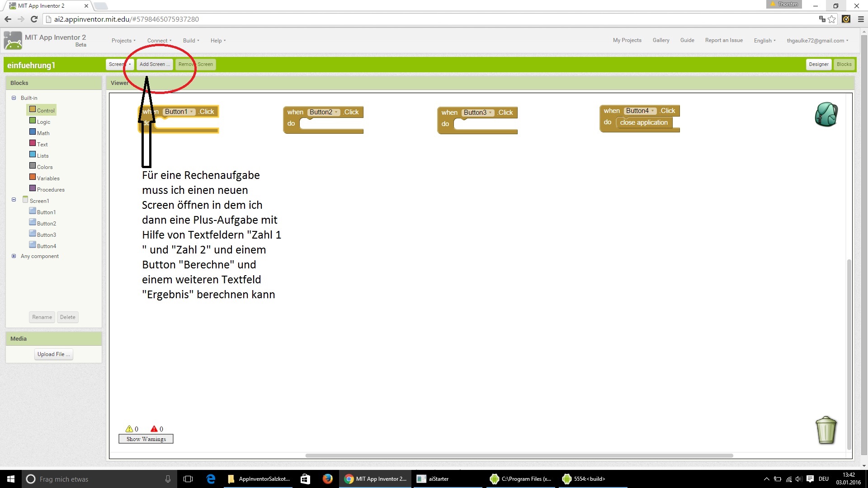The height and width of the screenshot is (488, 868).
Task: Click the Remove Screen button
Action: [x=195, y=64]
